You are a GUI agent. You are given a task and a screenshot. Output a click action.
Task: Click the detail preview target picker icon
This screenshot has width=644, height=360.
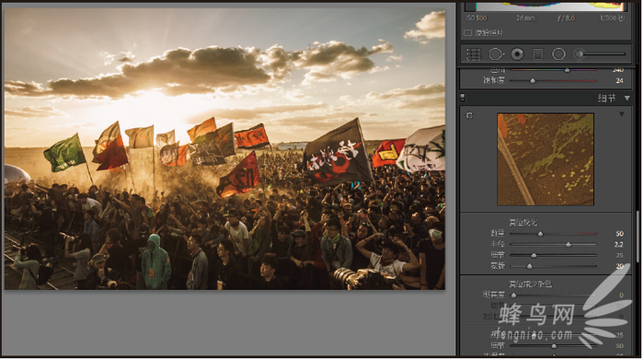[x=469, y=116]
